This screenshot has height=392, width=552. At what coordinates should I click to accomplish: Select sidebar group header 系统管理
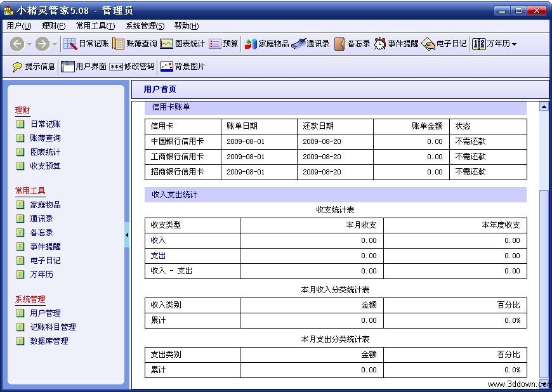click(30, 299)
